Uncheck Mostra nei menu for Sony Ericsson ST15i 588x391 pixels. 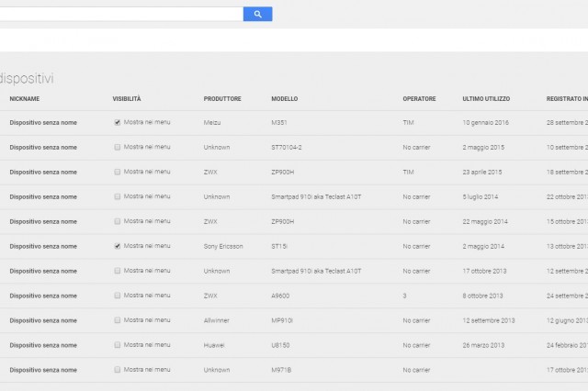pos(117,246)
